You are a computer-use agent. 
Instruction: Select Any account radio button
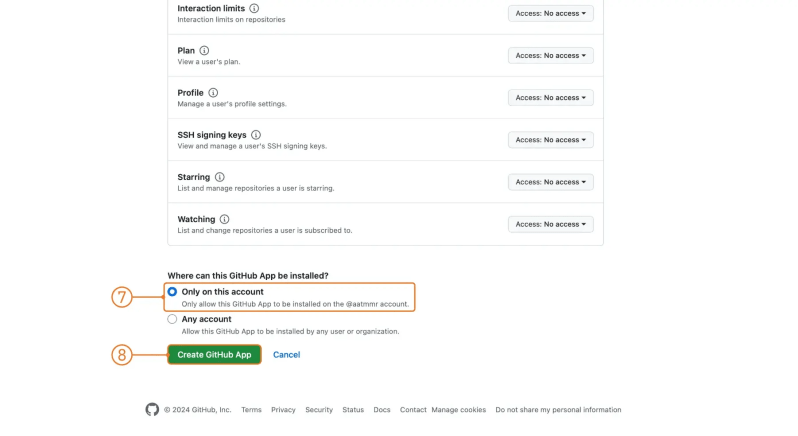click(172, 319)
